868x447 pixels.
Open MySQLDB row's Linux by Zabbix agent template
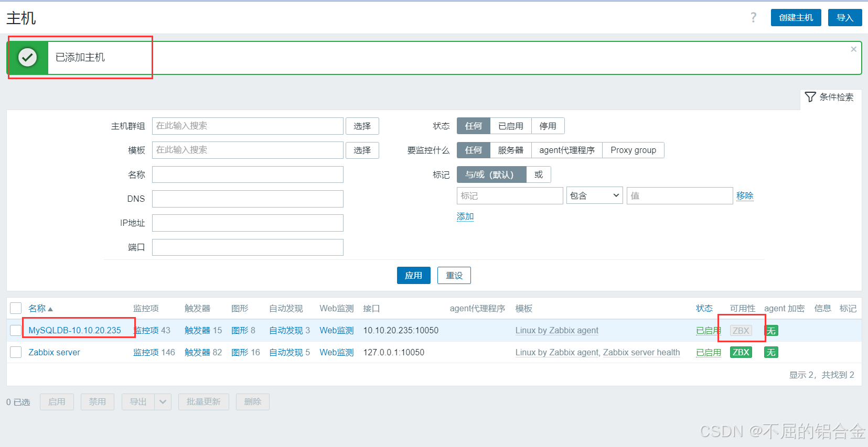(556, 330)
